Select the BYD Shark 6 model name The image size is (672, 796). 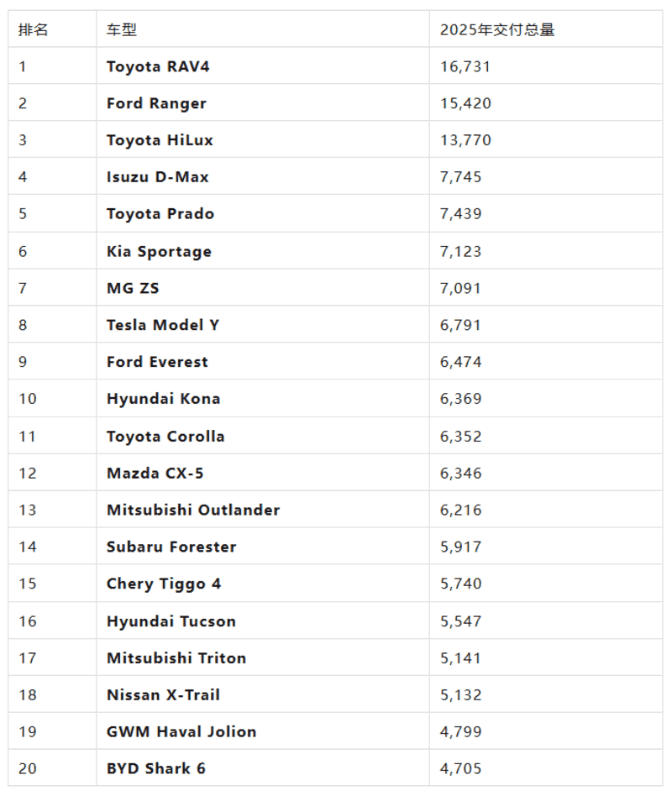pyautogui.click(x=156, y=768)
